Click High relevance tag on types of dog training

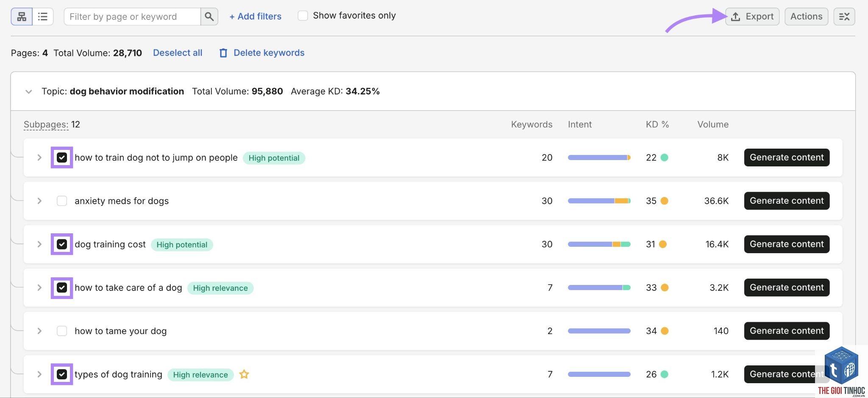(x=200, y=375)
